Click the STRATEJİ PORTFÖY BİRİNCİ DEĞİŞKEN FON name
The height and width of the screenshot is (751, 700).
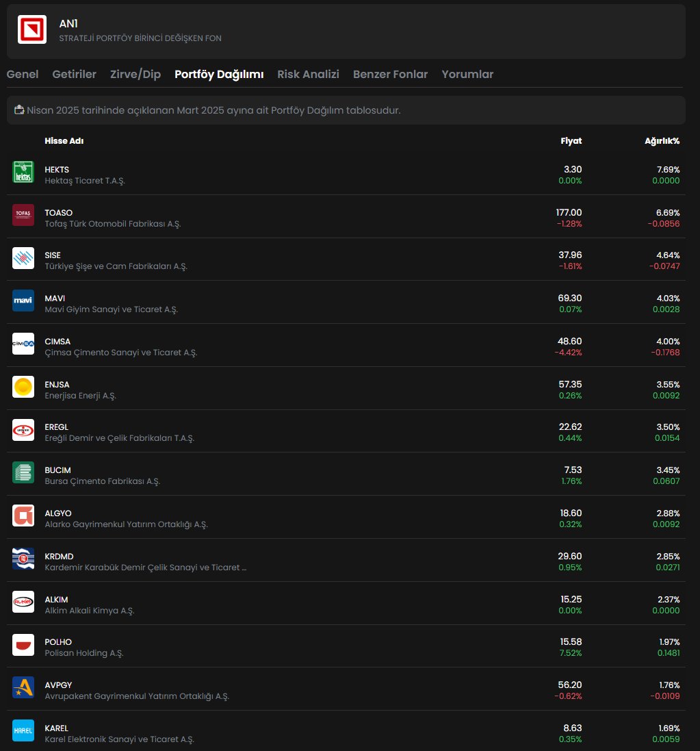(x=140, y=38)
